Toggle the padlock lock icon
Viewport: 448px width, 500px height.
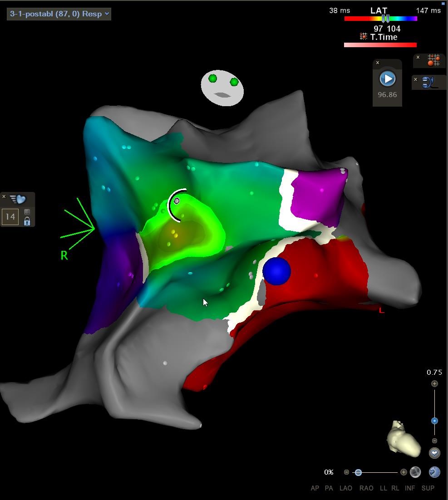[27, 221]
